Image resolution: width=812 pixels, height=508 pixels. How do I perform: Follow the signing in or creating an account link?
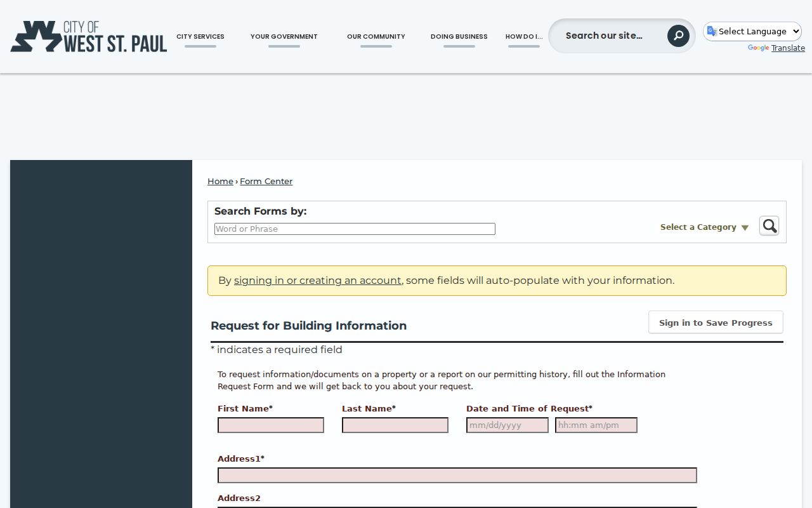tap(318, 281)
